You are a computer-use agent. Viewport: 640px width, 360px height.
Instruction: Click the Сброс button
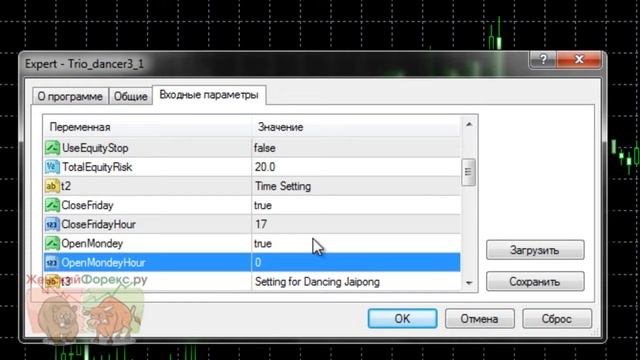point(557,318)
